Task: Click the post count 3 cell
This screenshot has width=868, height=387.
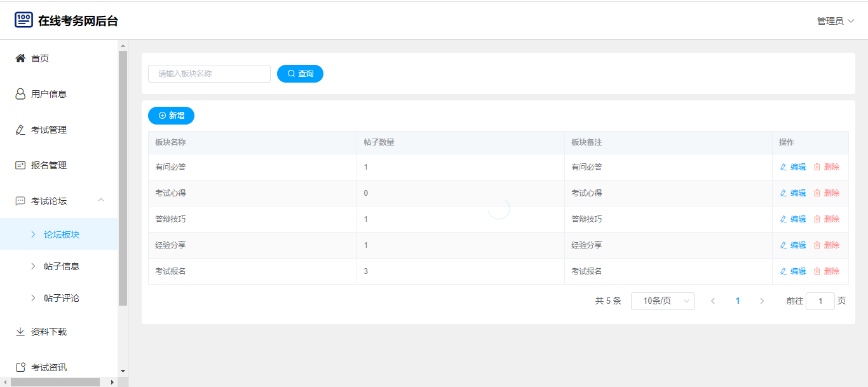Action: (461, 271)
